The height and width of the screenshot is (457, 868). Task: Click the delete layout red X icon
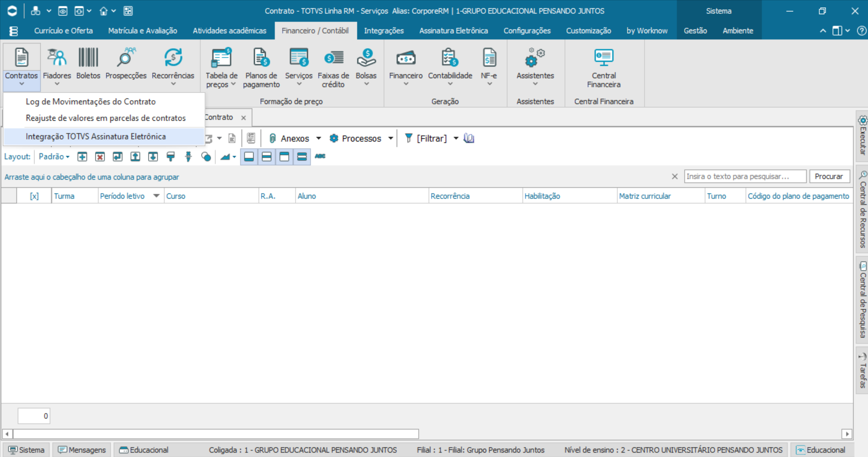(100, 157)
